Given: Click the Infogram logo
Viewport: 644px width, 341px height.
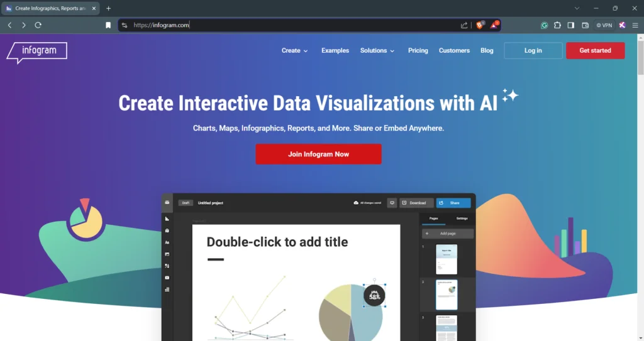Looking at the screenshot, I should click(37, 53).
